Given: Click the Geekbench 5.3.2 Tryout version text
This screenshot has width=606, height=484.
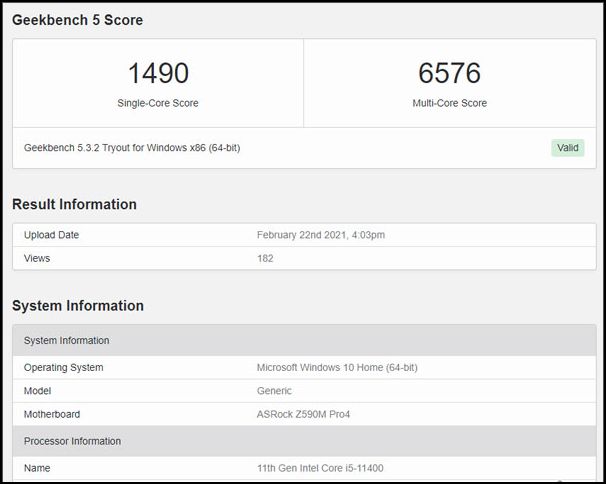Looking at the screenshot, I should 132,148.
